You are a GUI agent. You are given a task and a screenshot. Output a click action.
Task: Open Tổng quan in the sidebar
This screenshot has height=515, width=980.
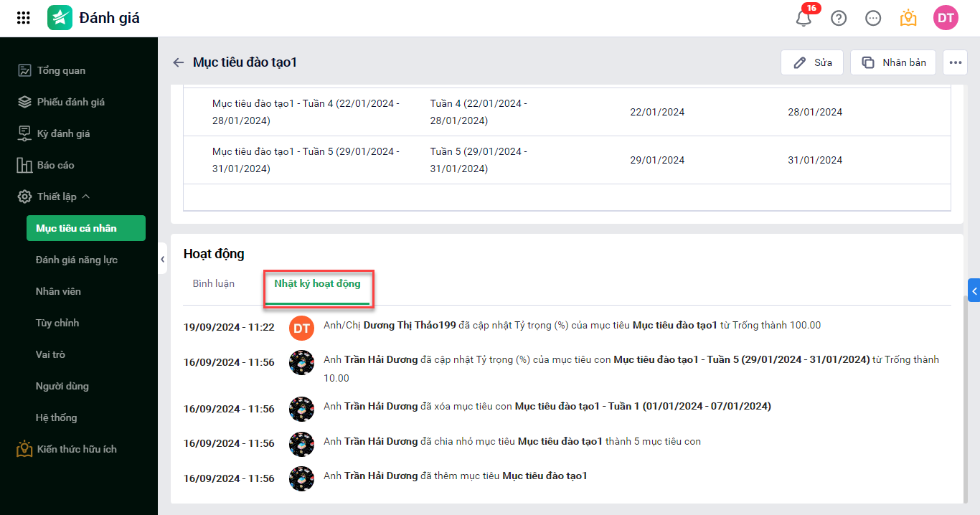pos(61,70)
